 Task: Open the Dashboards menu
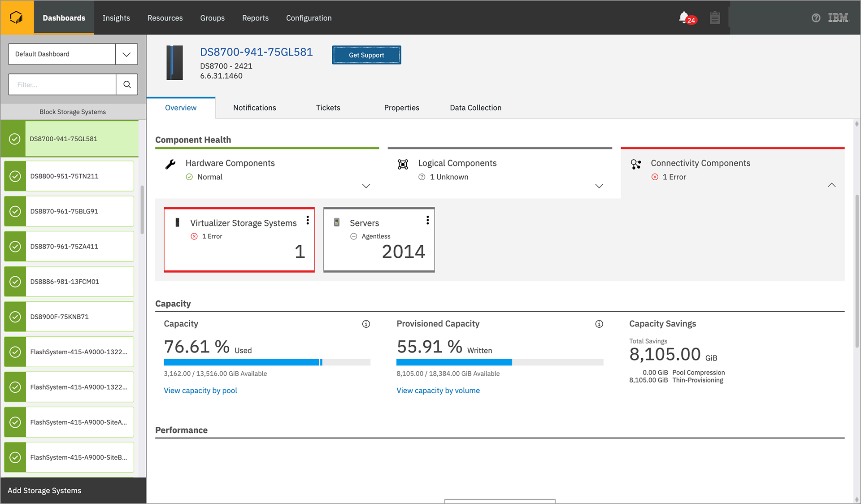[x=64, y=18]
